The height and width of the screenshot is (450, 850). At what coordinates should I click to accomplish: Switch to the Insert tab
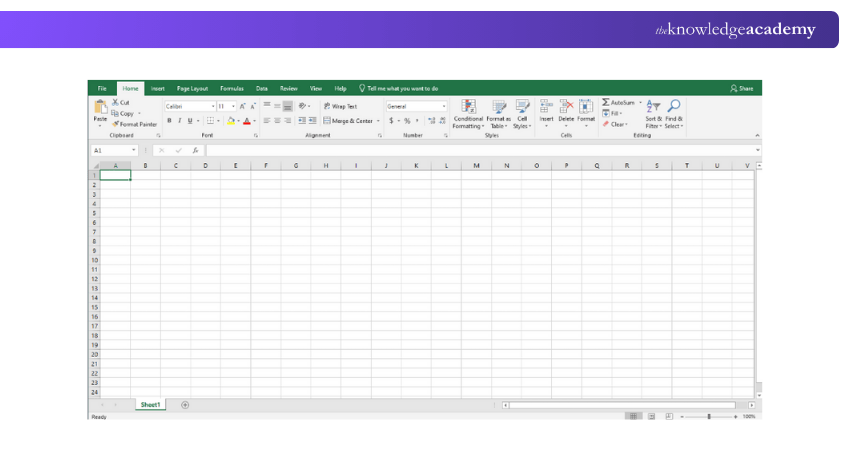tap(158, 88)
